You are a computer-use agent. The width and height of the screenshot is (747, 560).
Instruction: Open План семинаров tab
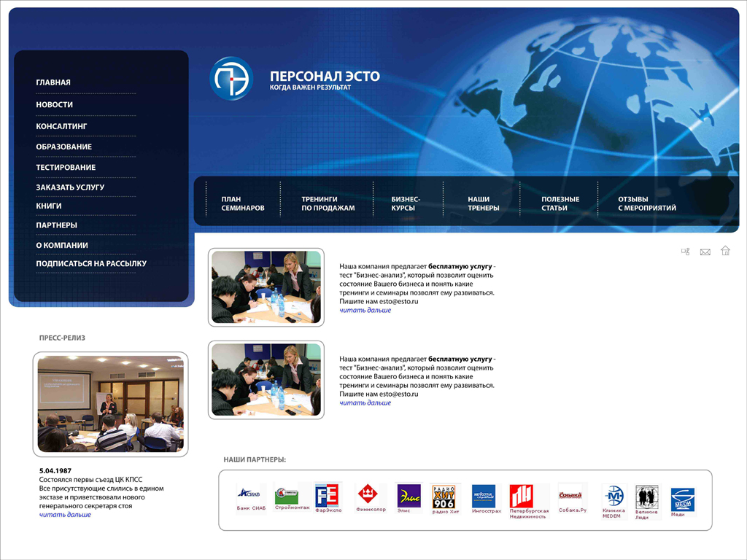click(243, 203)
